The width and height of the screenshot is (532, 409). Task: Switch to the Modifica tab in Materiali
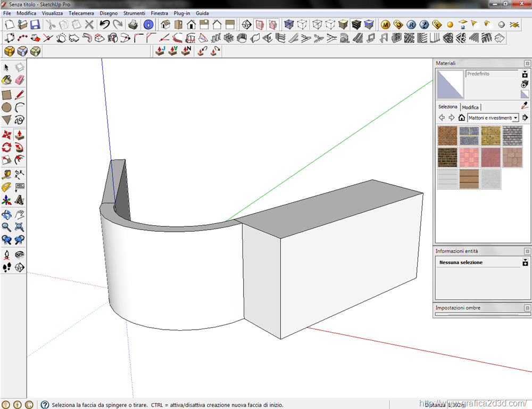[470, 107]
